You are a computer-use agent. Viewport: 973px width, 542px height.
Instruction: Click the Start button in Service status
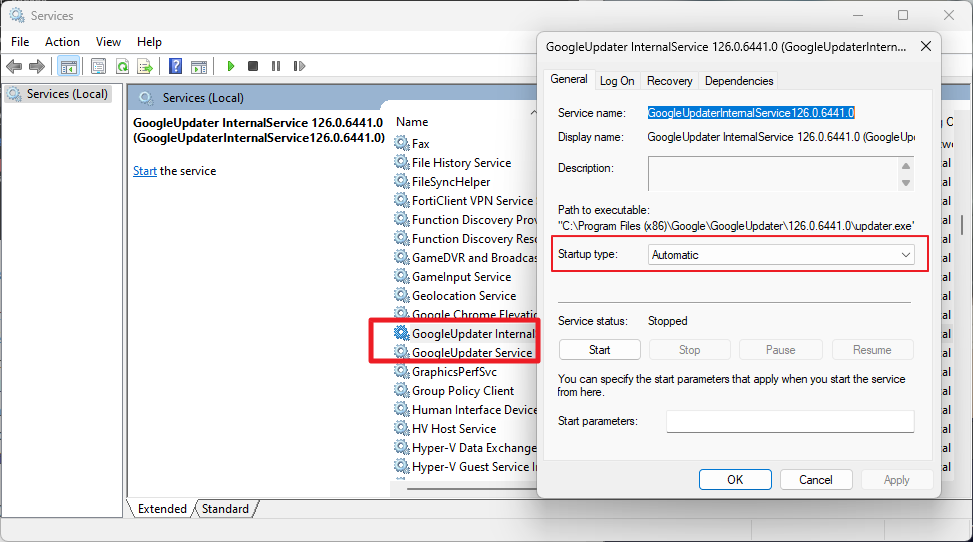(x=599, y=350)
